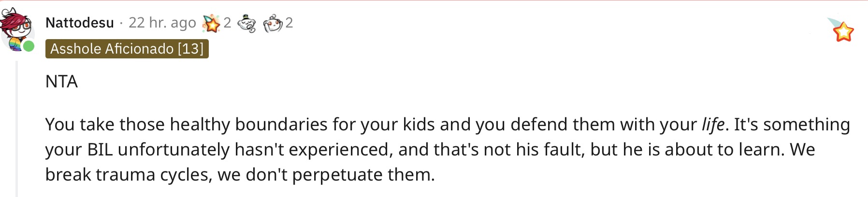868x197 pixels.
Task: Open Nattodesu's avatar image
Action: [17, 29]
